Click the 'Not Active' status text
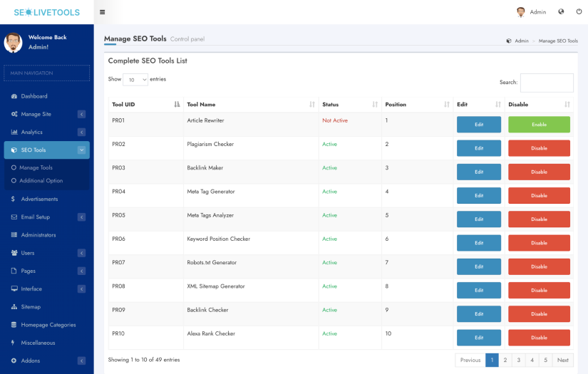This screenshot has height=374, width=588. click(x=335, y=120)
